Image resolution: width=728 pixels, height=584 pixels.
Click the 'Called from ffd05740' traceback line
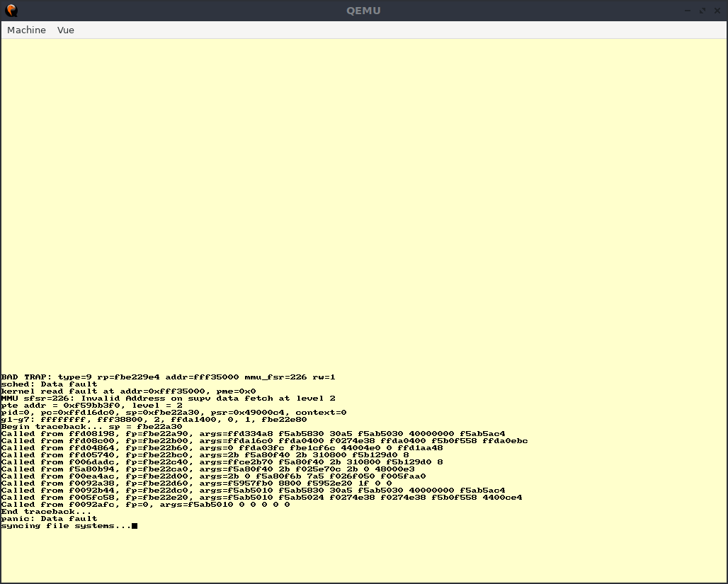(x=205, y=455)
